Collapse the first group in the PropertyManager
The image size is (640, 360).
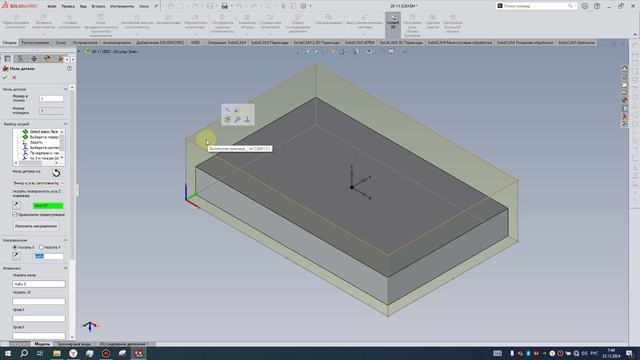point(66,89)
